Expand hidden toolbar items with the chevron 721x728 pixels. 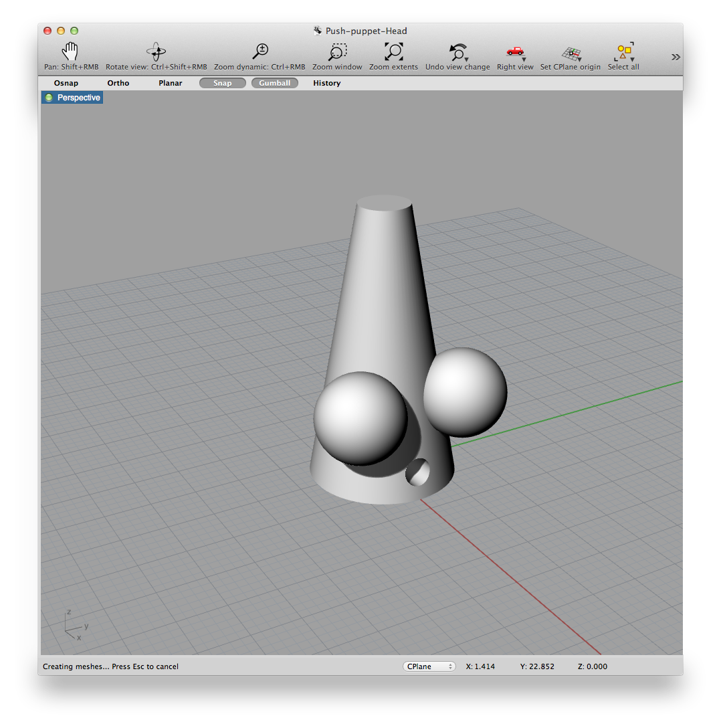676,57
